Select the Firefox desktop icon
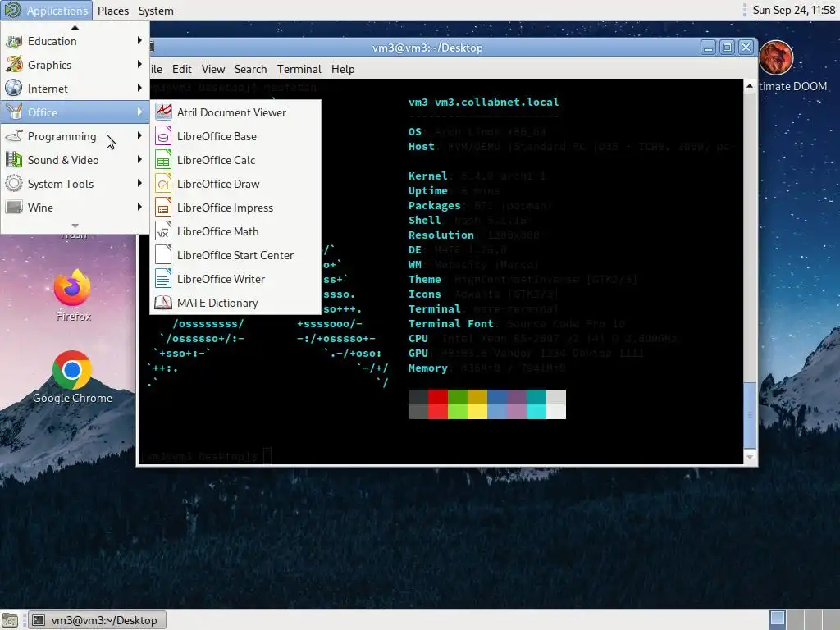This screenshot has width=840, height=630. pyautogui.click(x=72, y=288)
